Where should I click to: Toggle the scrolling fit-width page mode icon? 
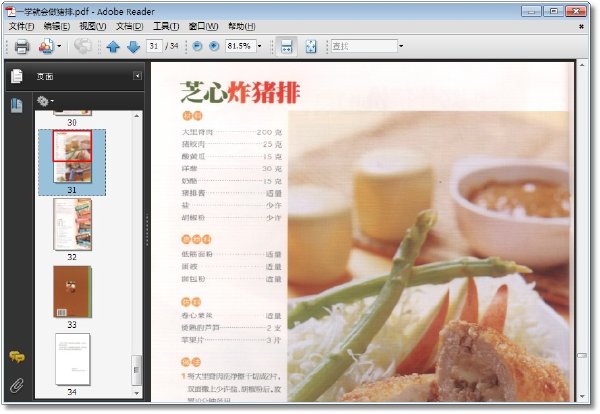287,47
